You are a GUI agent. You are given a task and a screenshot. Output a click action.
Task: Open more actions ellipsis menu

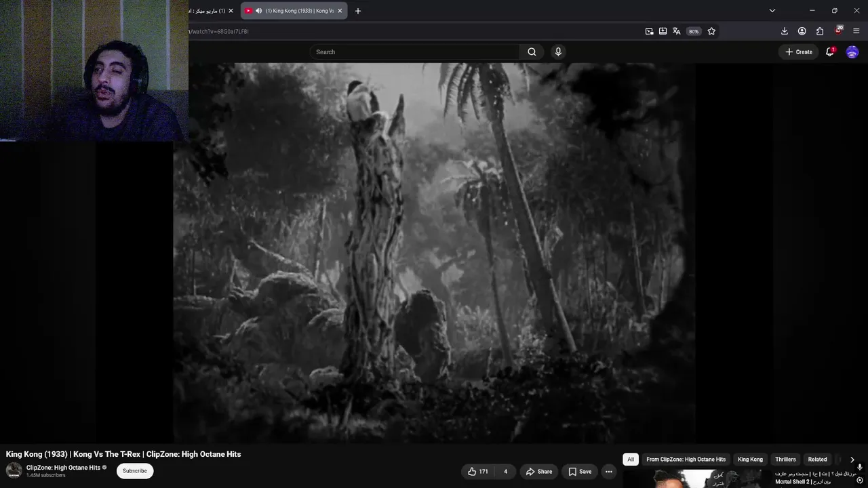point(609,472)
